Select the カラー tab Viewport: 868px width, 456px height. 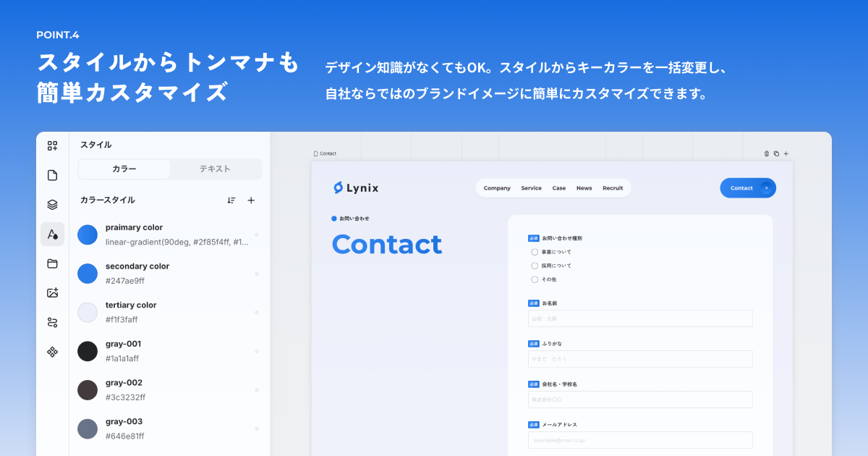tap(124, 169)
